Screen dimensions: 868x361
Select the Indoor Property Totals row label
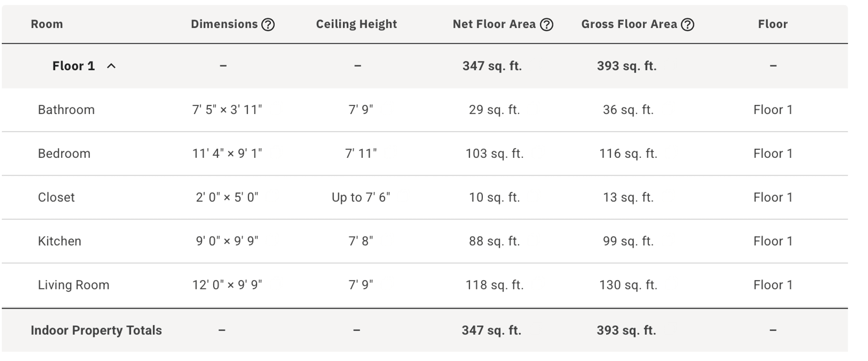coord(96,331)
